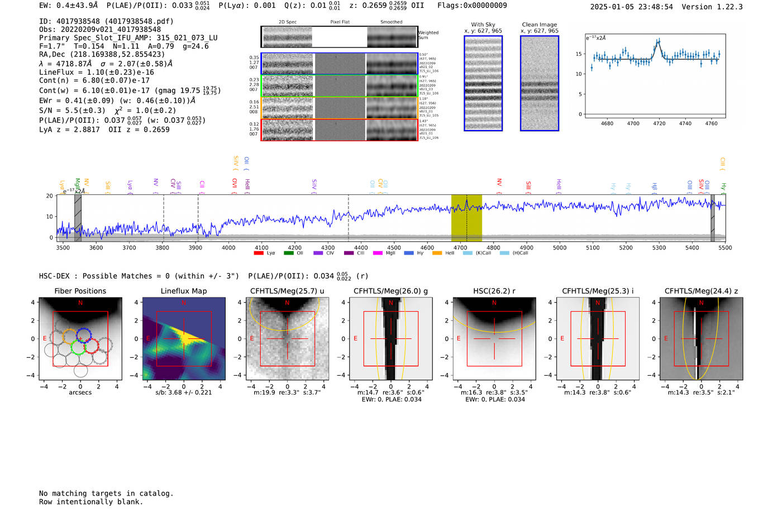This screenshot has width=782, height=532.
Task: Open the Lineflux Map thumbnail
Action: pos(184,339)
